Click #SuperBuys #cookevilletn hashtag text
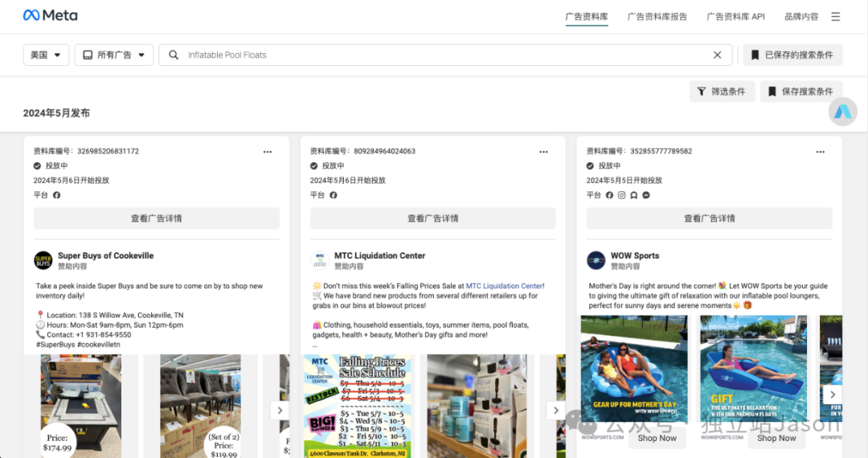Image resolution: width=868 pixels, height=458 pixels. [x=78, y=344]
